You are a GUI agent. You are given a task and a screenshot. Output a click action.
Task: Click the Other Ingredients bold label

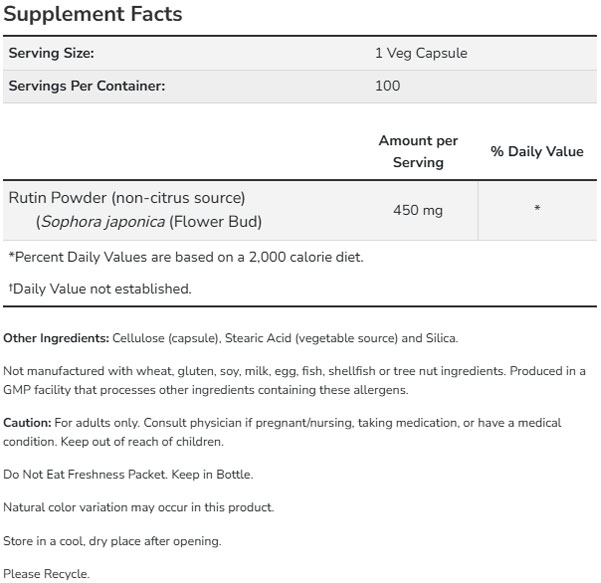[x=55, y=338]
